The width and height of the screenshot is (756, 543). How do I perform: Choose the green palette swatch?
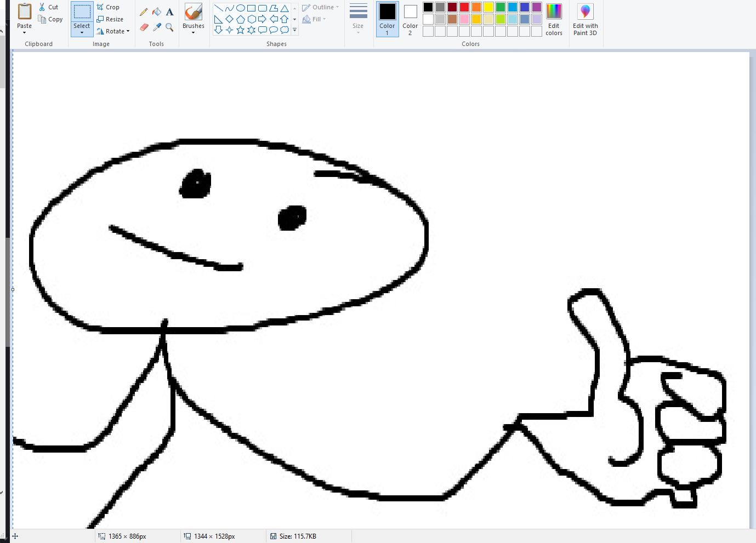(x=501, y=7)
